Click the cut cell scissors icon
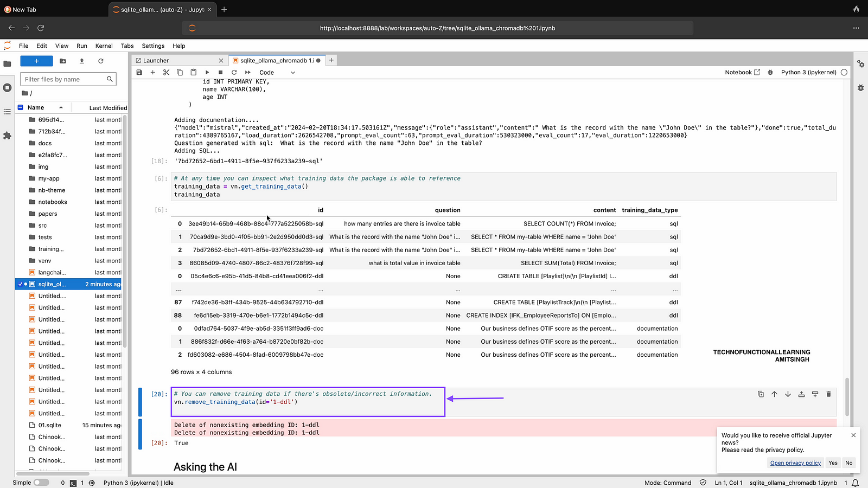The width and height of the screenshot is (868, 488). click(x=166, y=72)
